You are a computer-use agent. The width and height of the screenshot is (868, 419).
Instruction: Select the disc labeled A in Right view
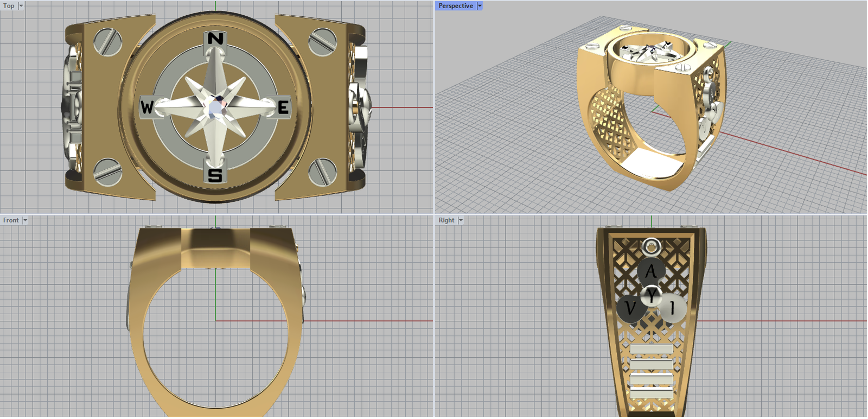pos(651,271)
